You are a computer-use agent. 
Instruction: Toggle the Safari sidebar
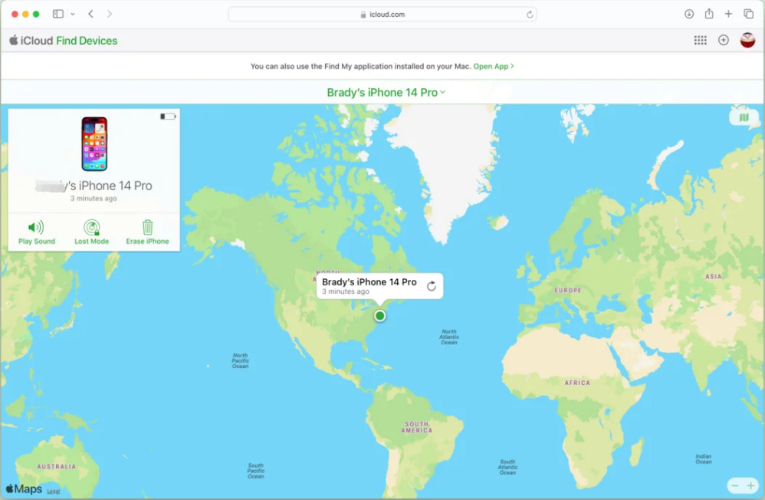coord(58,14)
